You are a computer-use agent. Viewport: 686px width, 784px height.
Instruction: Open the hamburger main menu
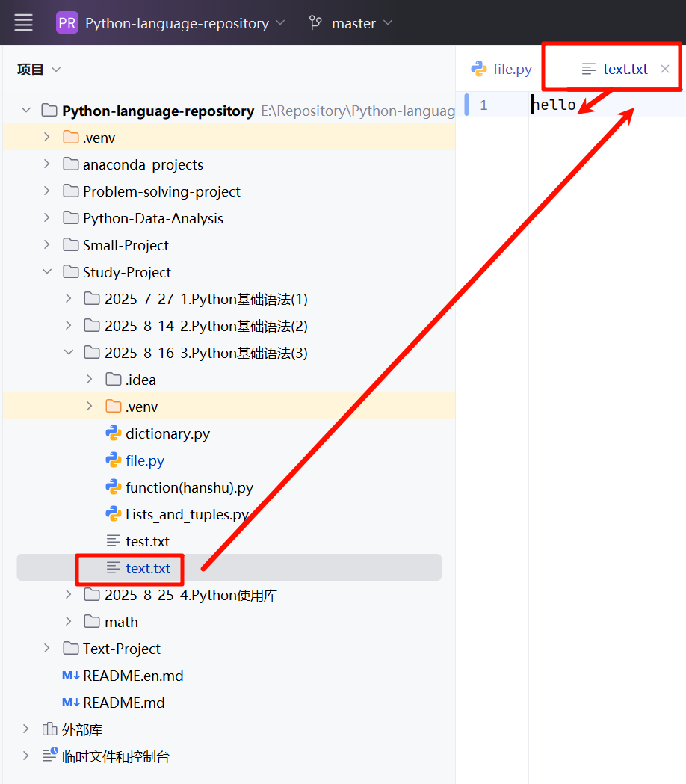pos(23,23)
